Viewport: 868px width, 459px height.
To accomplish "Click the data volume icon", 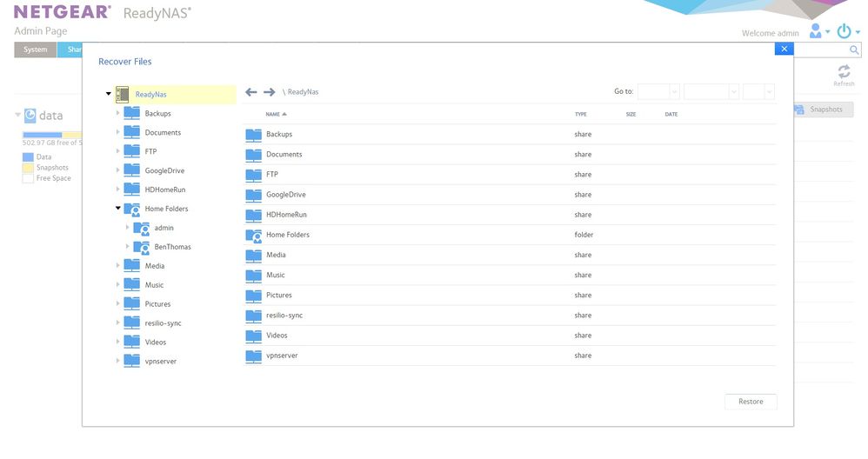I will pyautogui.click(x=30, y=116).
